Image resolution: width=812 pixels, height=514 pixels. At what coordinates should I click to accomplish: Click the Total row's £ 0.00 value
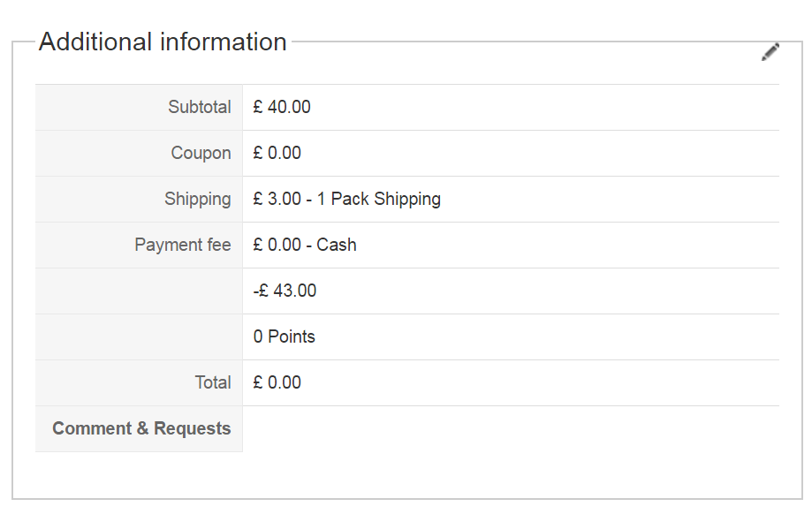click(277, 383)
